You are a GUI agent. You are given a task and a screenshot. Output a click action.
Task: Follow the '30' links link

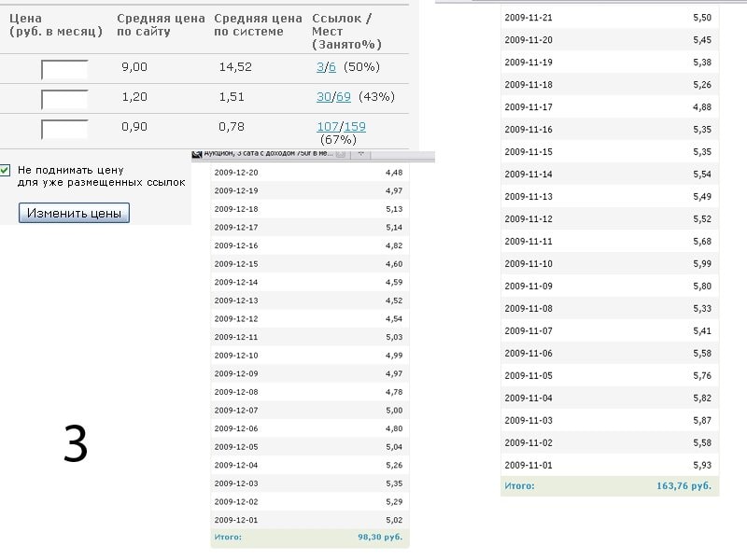tap(323, 97)
